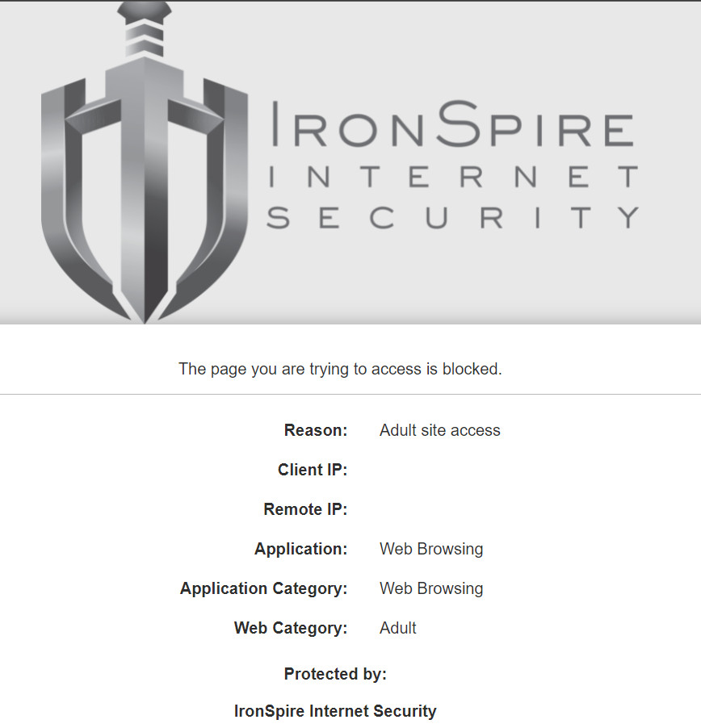The width and height of the screenshot is (701, 728).
Task: Click the INTERNET word in the header
Action: click(x=452, y=176)
